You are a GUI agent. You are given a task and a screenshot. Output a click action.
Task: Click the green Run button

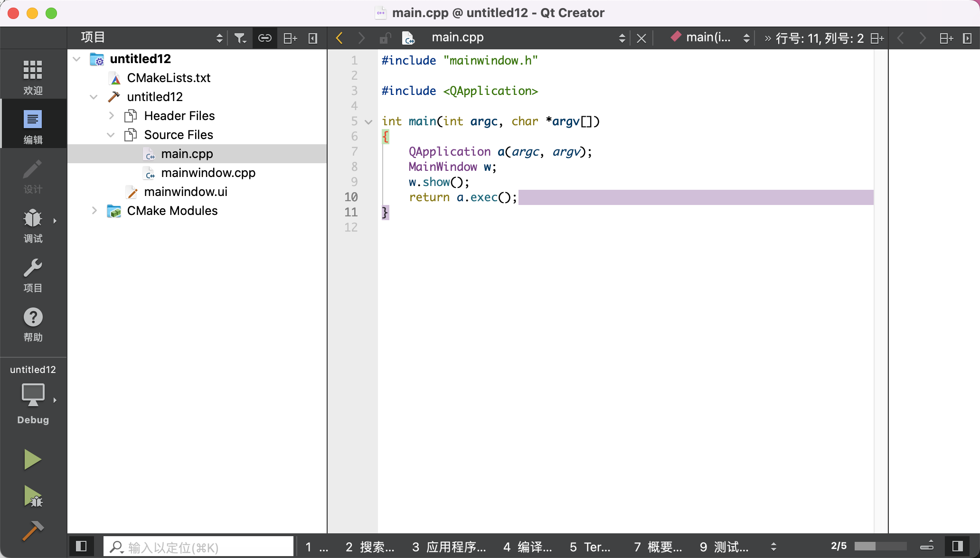click(x=32, y=459)
